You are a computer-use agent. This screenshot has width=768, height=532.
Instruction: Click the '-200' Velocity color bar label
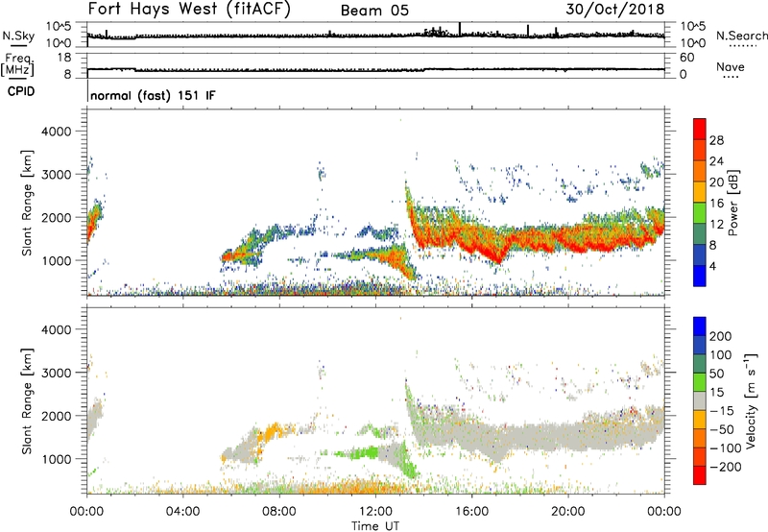point(725,467)
